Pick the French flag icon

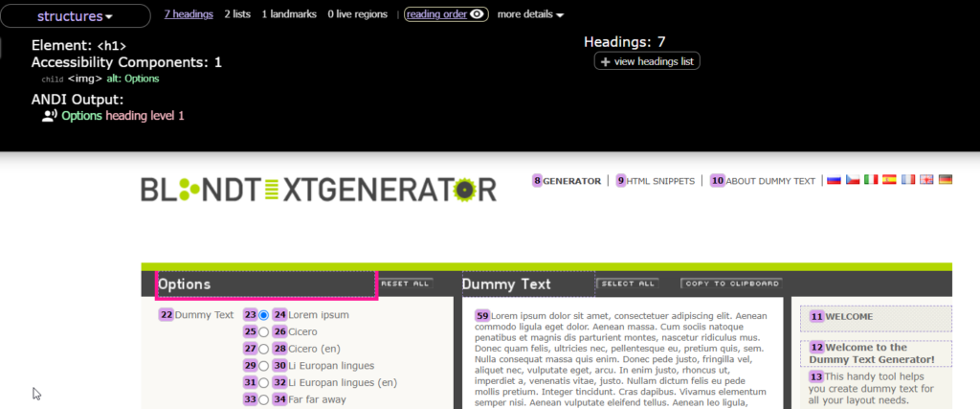908,180
